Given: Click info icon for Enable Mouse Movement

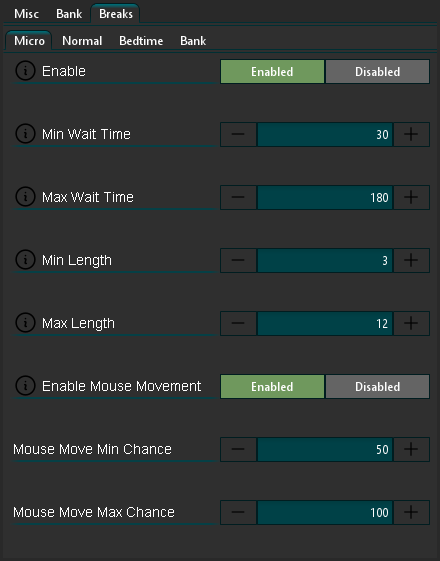Looking at the screenshot, I should tap(25, 386).
